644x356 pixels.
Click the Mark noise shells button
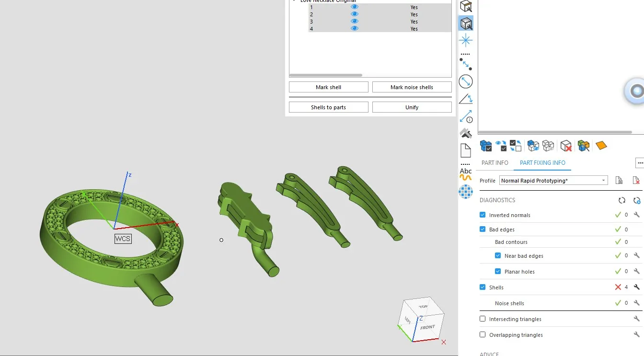pos(412,87)
